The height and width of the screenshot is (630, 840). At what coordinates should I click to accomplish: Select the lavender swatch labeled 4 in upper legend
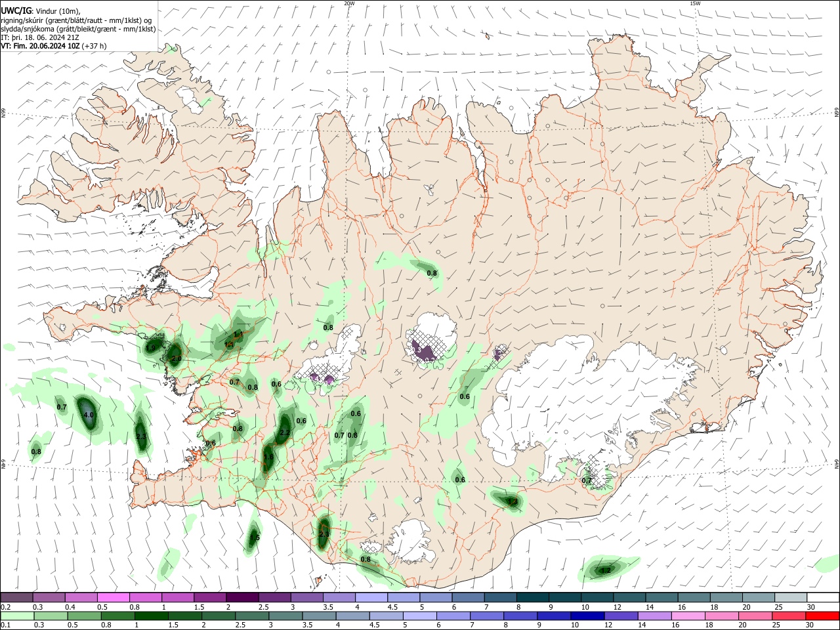(370, 598)
